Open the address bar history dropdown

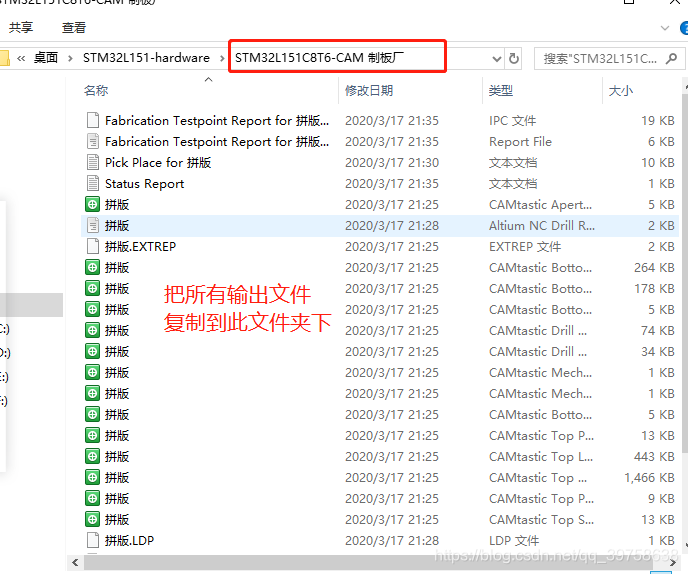[x=497, y=58]
